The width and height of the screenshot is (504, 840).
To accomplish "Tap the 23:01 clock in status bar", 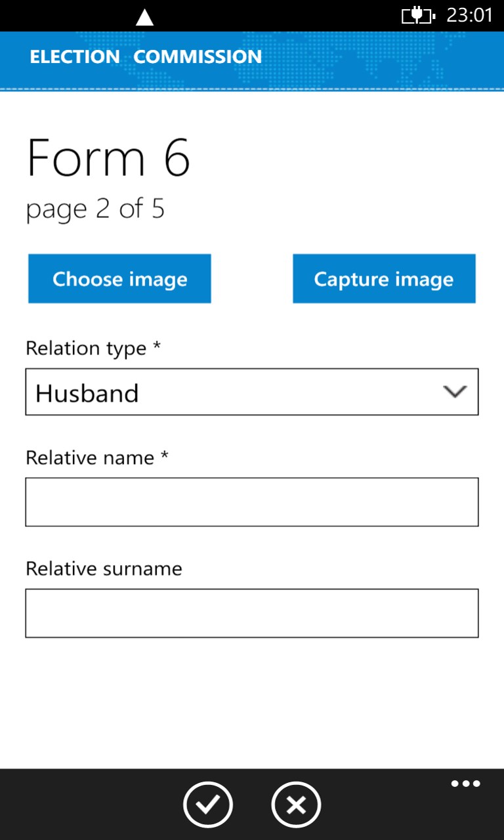I will (x=469, y=15).
